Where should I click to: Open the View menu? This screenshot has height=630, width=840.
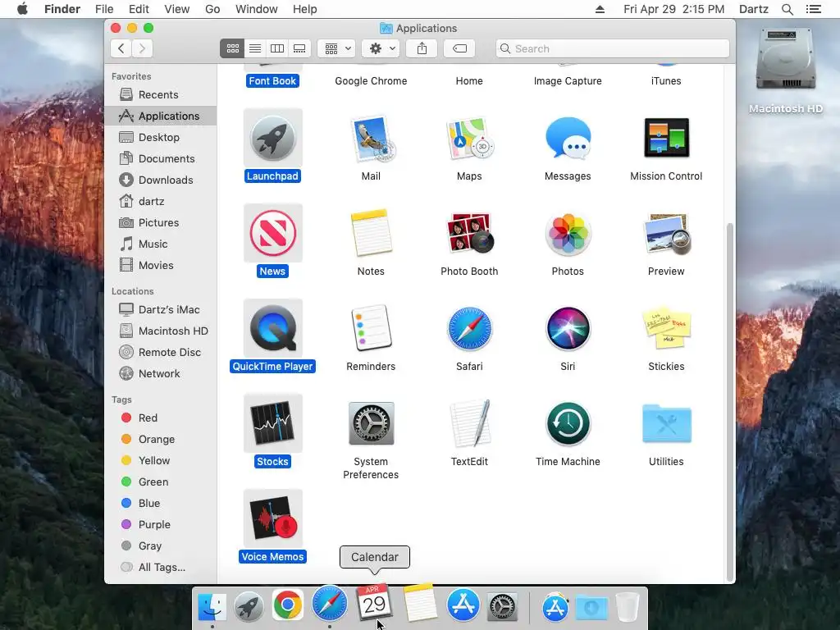[177, 9]
